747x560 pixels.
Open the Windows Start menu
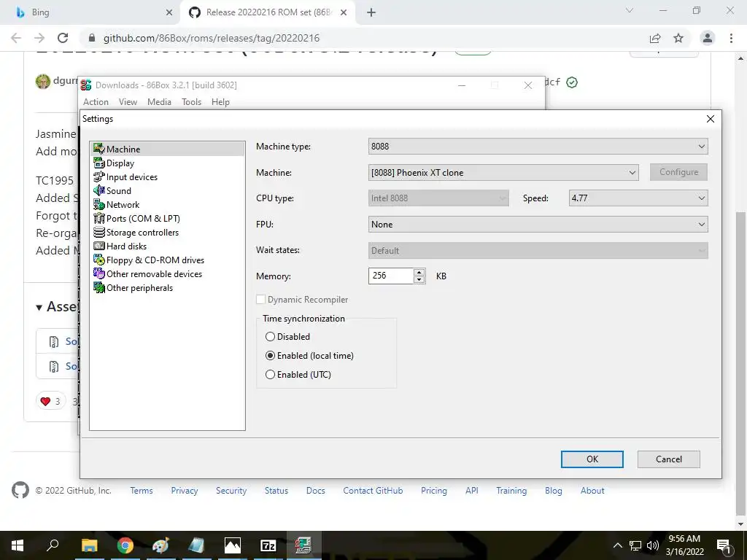(18, 545)
